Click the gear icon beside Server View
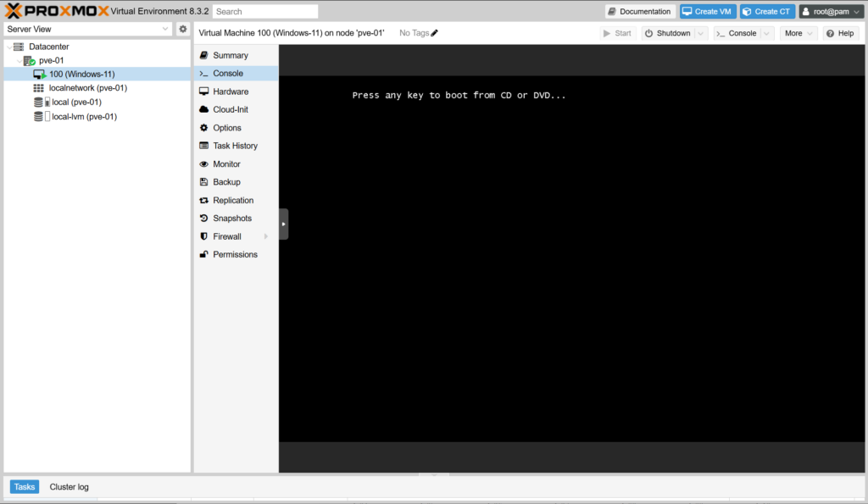Image resolution: width=868 pixels, height=504 pixels. [182, 29]
